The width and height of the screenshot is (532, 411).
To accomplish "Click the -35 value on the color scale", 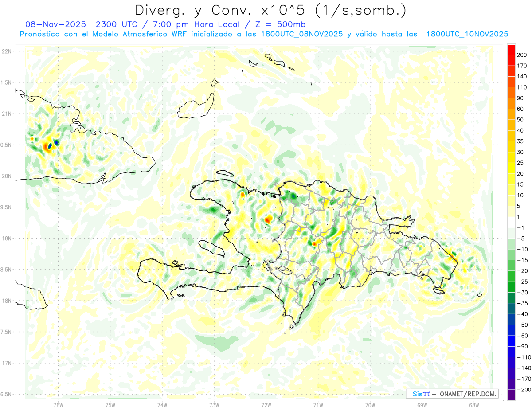I will click(x=522, y=303).
